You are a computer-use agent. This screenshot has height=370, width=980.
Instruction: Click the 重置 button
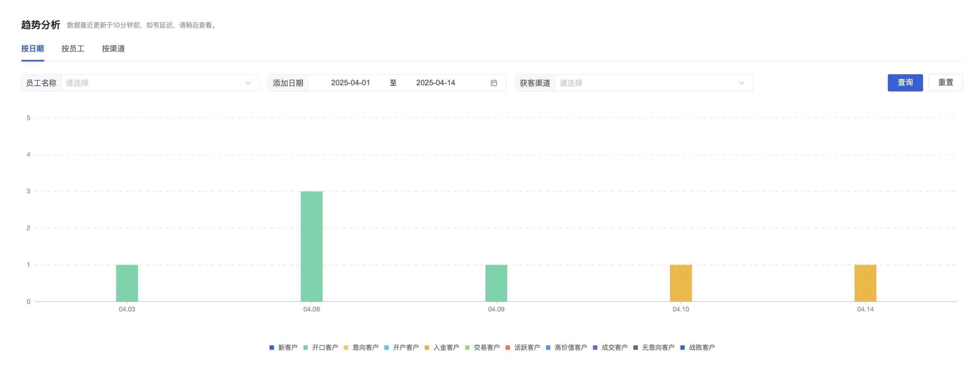pos(946,83)
